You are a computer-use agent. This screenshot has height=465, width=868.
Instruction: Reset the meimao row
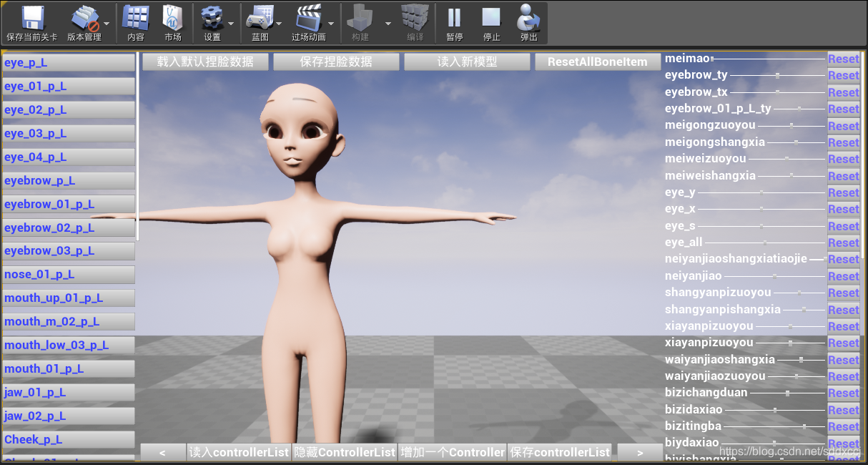click(844, 59)
